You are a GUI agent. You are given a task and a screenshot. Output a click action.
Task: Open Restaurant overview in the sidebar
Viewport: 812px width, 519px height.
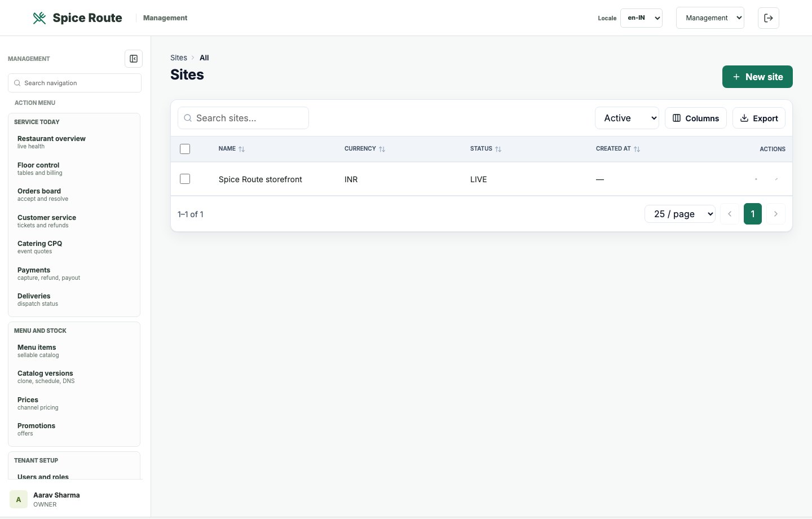point(74,142)
